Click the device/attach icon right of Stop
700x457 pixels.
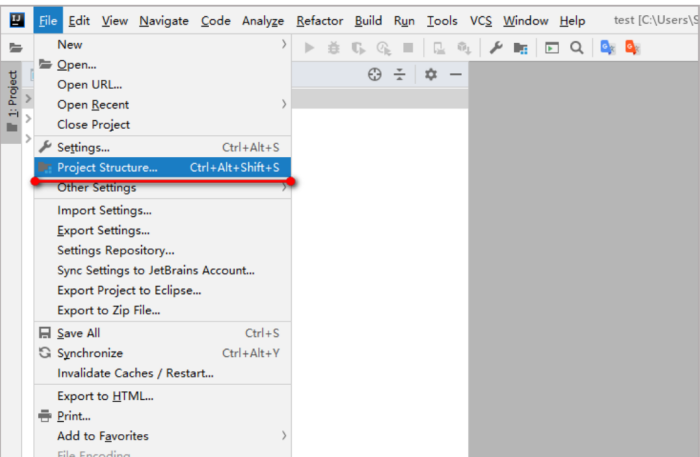[x=439, y=48]
